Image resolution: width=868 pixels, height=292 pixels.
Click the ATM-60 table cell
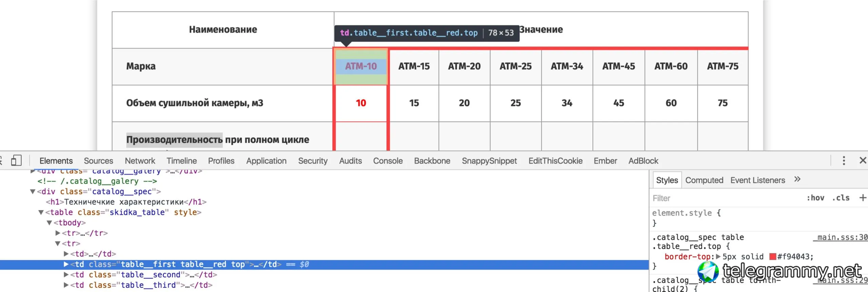click(x=671, y=66)
